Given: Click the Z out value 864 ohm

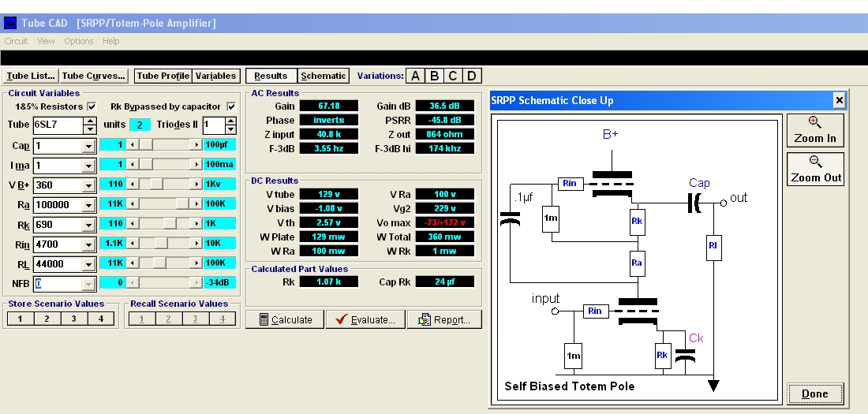Looking at the screenshot, I should pos(445,134).
